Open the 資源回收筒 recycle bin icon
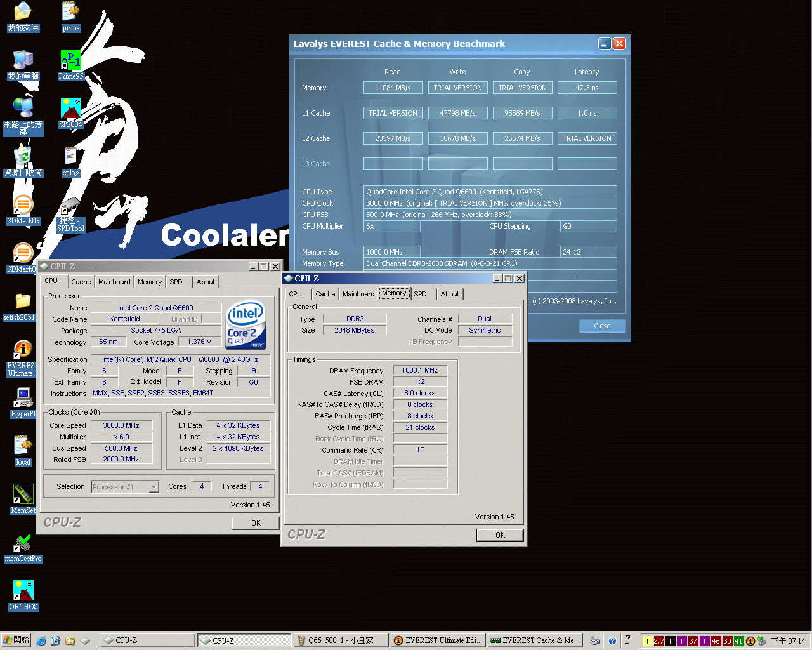The height and width of the screenshot is (650, 812). (x=23, y=161)
